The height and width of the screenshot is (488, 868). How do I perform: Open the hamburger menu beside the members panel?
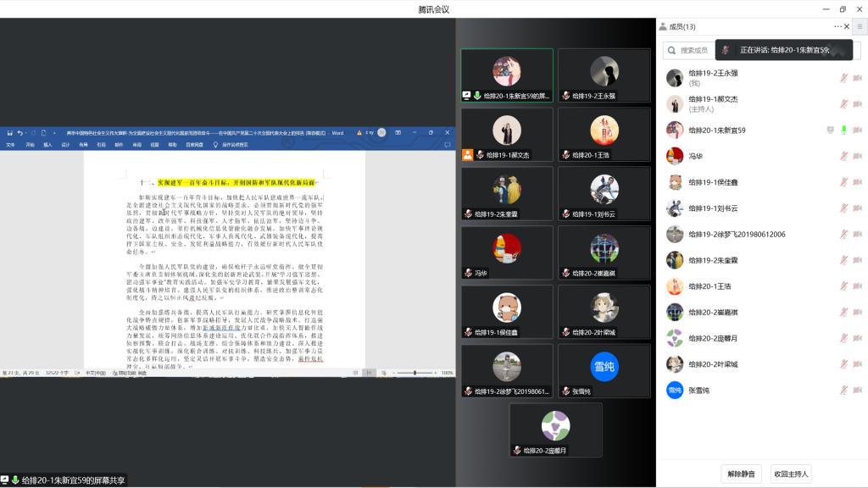point(860,27)
